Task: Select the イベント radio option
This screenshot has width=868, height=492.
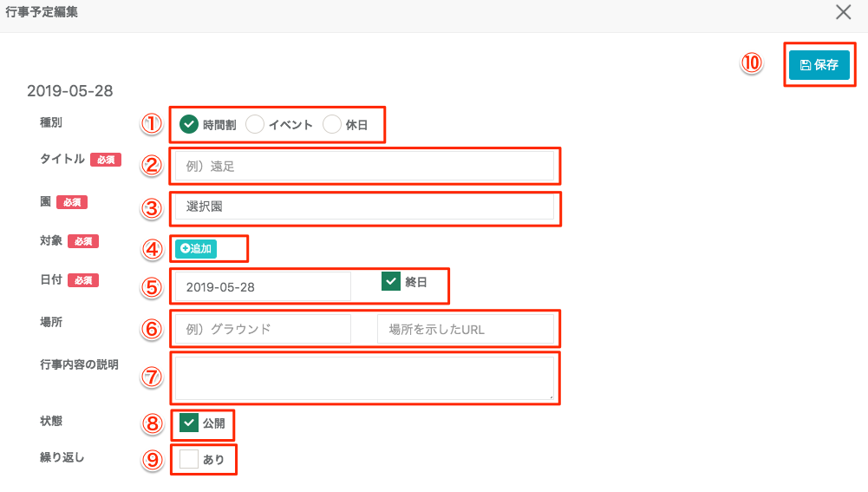Action: click(x=255, y=124)
